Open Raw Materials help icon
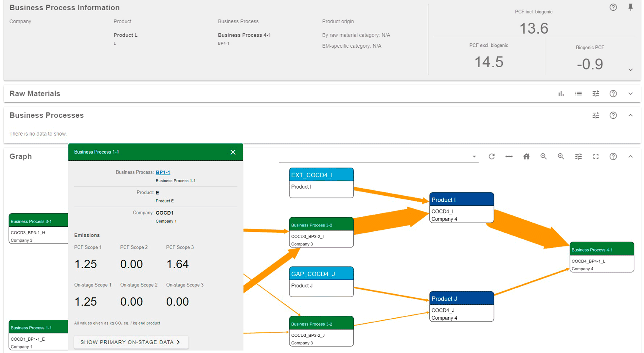Screen dimensions: 644x353 pyautogui.click(x=613, y=94)
